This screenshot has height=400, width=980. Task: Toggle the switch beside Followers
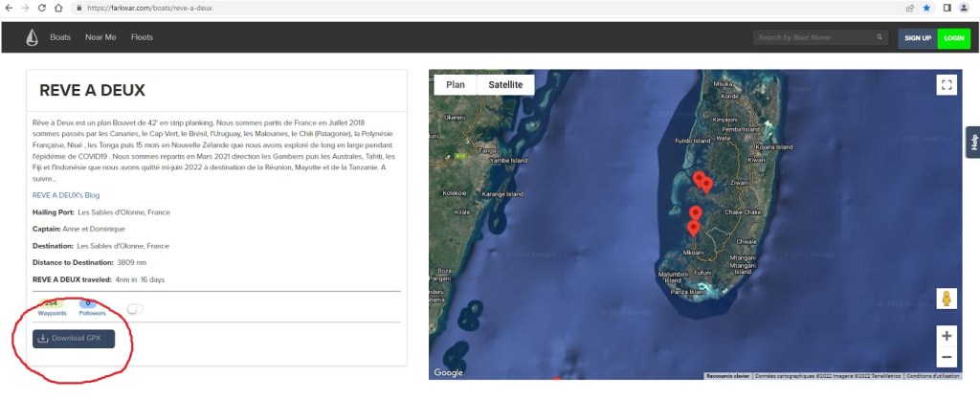coord(135,308)
